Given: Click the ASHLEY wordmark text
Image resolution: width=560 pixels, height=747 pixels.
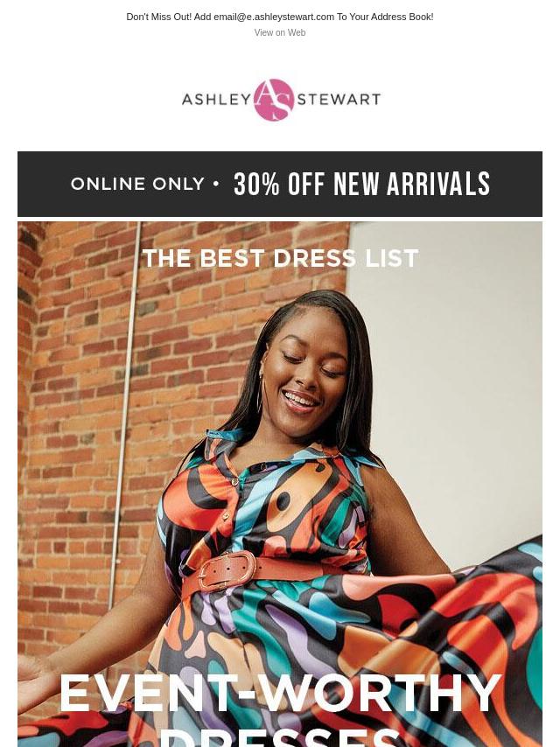Looking at the screenshot, I should (x=217, y=99).
